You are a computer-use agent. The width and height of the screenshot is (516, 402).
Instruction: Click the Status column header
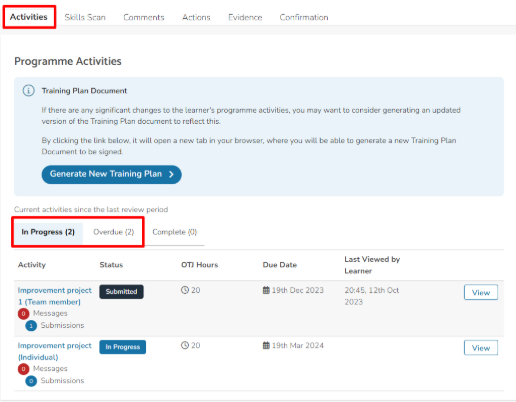(x=111, y=265)
